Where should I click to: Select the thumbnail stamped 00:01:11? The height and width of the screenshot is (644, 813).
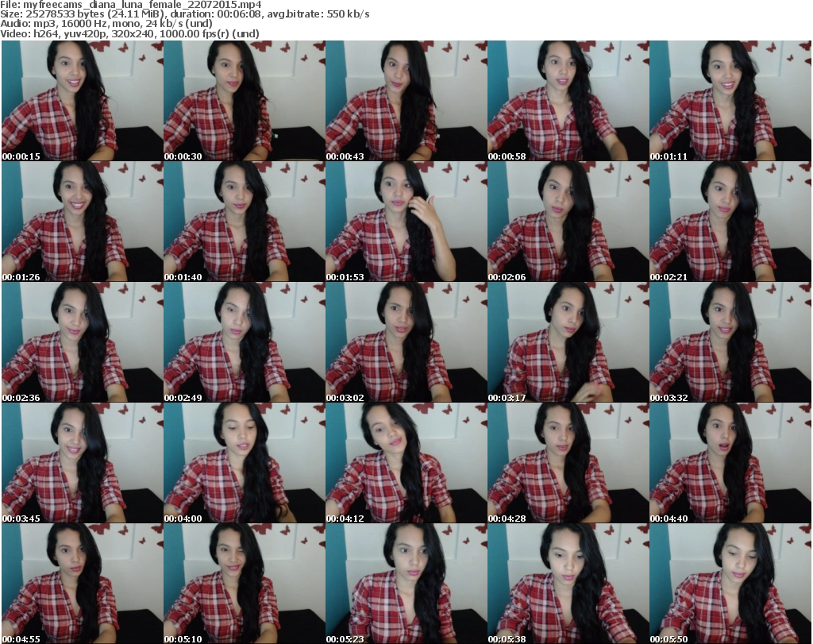pyautogui.click(x=730, y=101)
